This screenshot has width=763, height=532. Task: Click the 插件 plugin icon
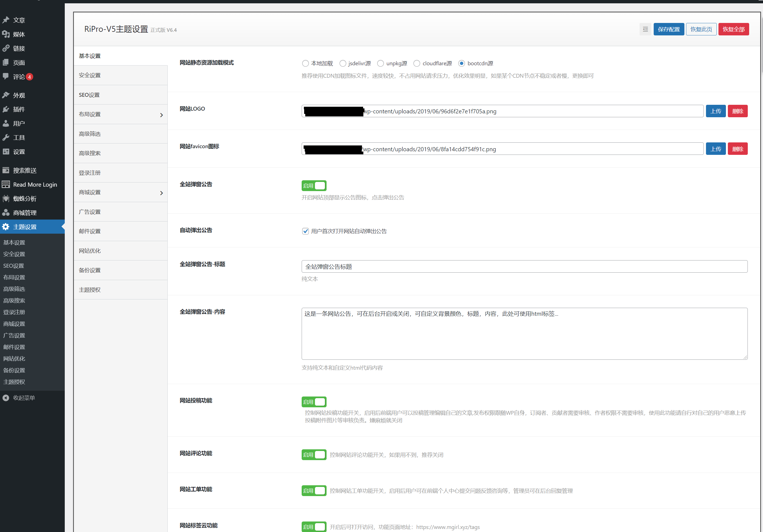click(x=6, y=109)
